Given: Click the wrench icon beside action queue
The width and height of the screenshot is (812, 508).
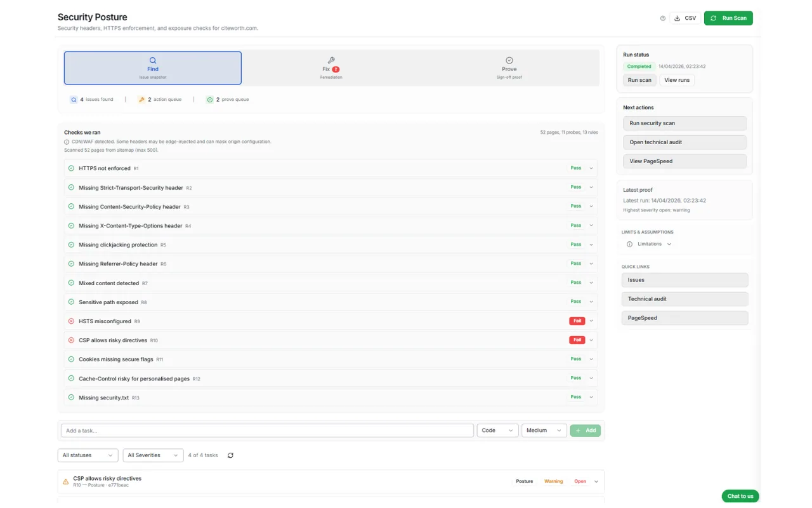Looking at the screenshot, I should pos(141,100).
